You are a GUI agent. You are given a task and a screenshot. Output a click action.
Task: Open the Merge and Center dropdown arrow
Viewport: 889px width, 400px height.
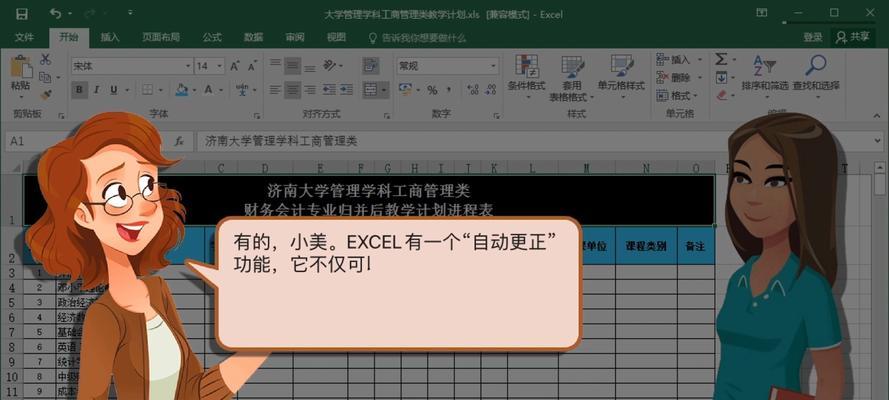pyautogui.click(x=384, y=90)
